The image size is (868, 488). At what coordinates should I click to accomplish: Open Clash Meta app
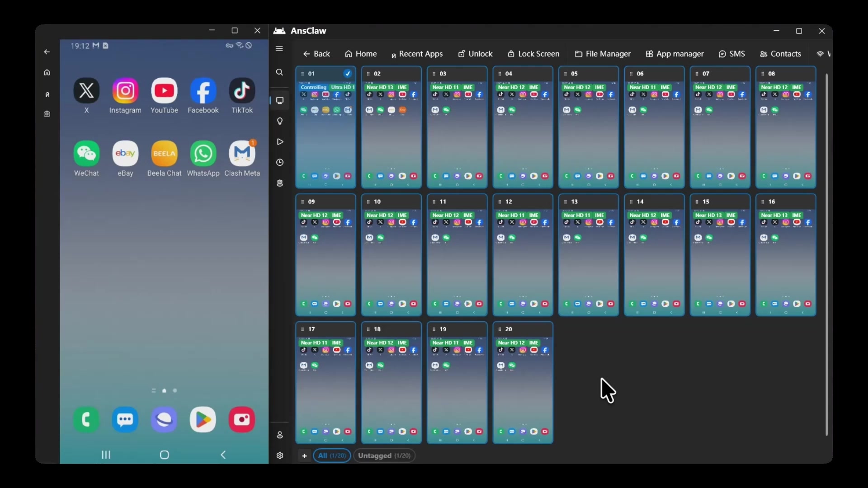242,154
